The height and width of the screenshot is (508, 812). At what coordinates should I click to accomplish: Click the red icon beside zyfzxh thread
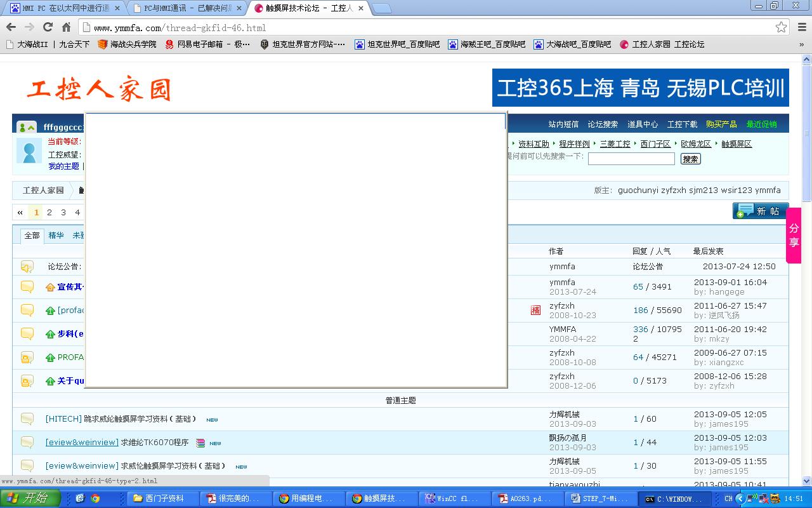pos(535,310)
